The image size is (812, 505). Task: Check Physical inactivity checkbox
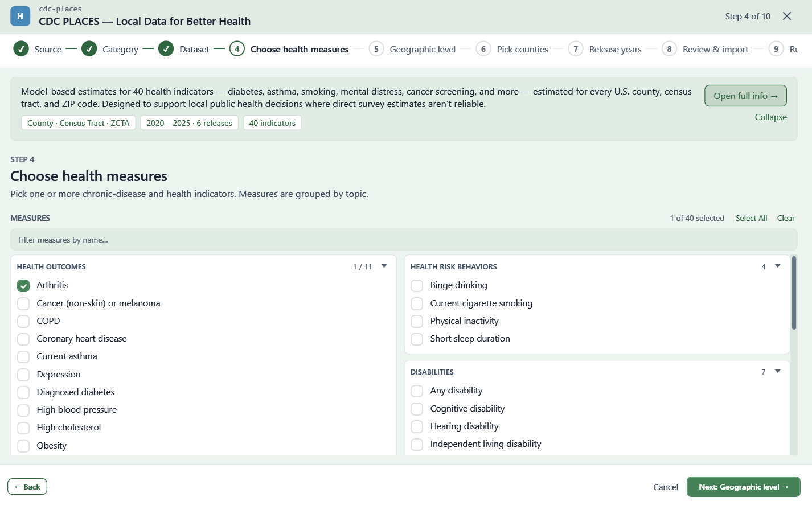tap(417, 321)
